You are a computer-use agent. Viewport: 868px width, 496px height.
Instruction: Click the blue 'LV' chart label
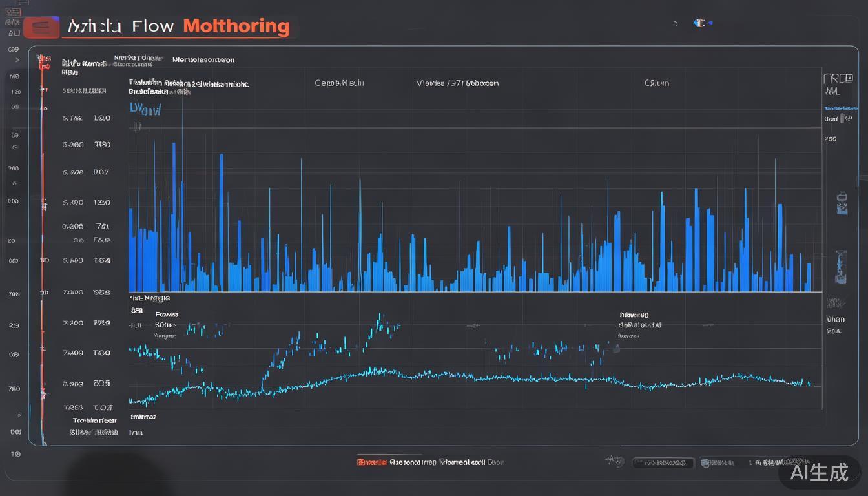[145, 108]
